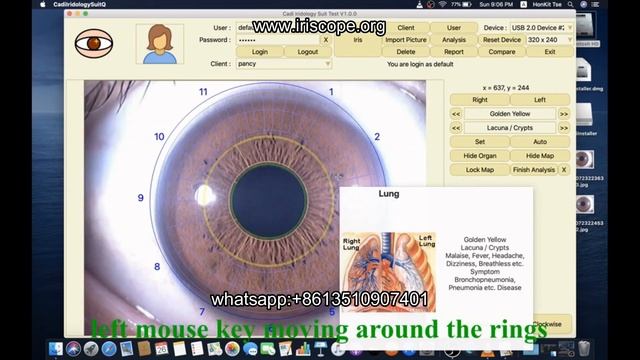
Task: Toggle Hide Map overlay
Action: (x=540, y=156)
